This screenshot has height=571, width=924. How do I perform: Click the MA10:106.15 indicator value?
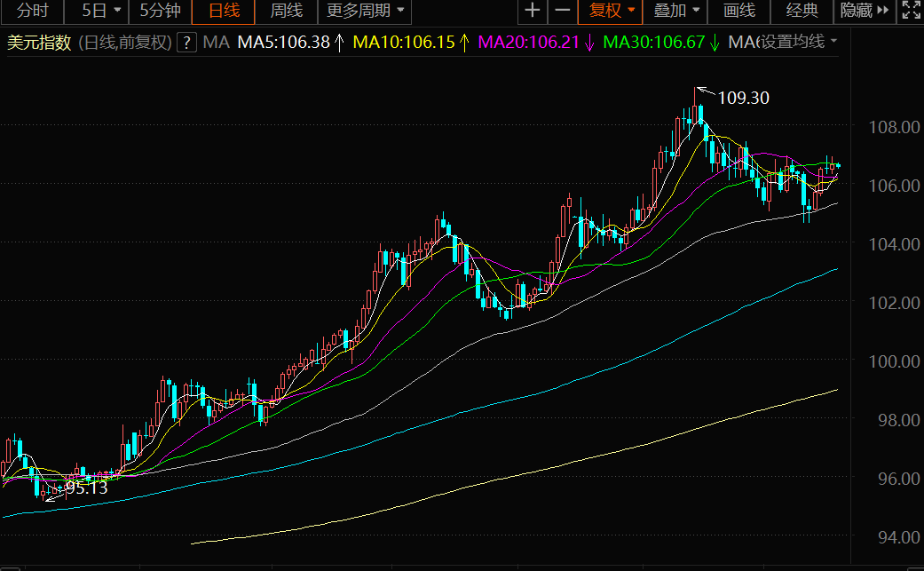point(404,43)
